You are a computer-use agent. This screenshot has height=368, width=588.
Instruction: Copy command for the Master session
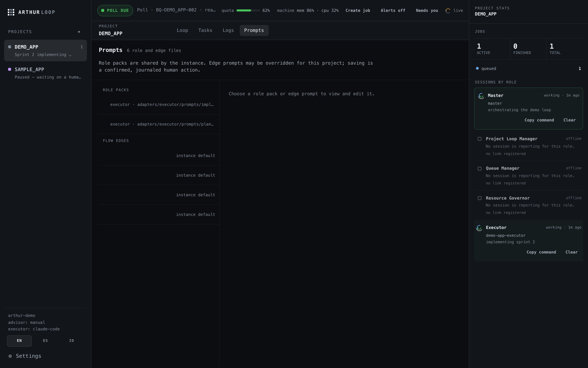pyautogui.click(x=539, y=120)
